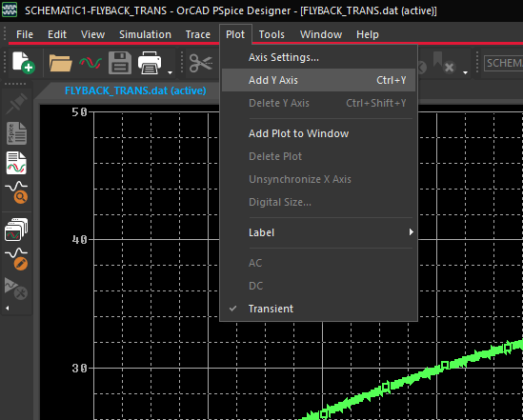
Task: Save with the floppy disk icon
Action: click(x=120, y=63)
